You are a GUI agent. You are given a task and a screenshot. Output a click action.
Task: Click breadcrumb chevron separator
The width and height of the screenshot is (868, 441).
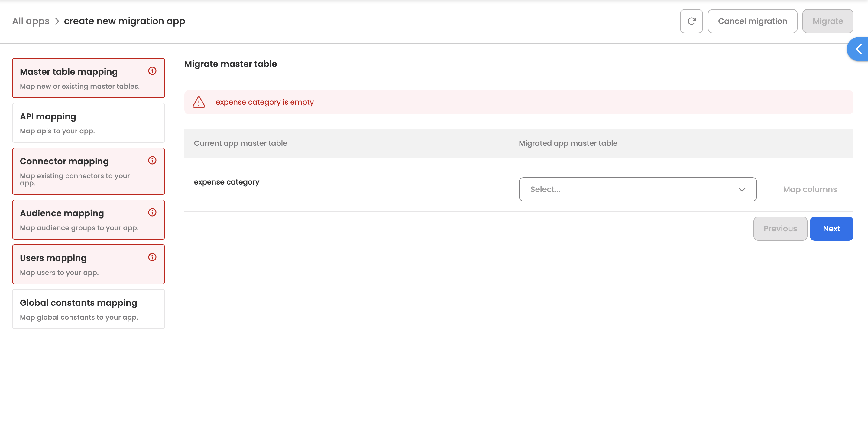click(57, 21)
